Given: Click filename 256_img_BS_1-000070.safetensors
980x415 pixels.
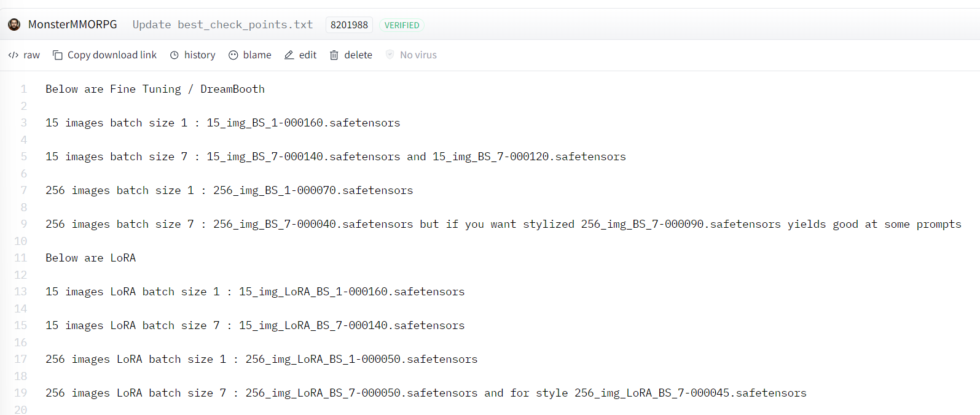Looking at the screenshot, I should (313, 190).
